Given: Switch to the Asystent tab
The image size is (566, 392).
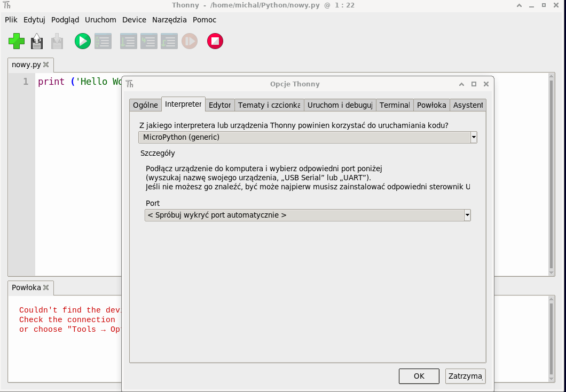Looking at the screenshot, I should (468, 105).
